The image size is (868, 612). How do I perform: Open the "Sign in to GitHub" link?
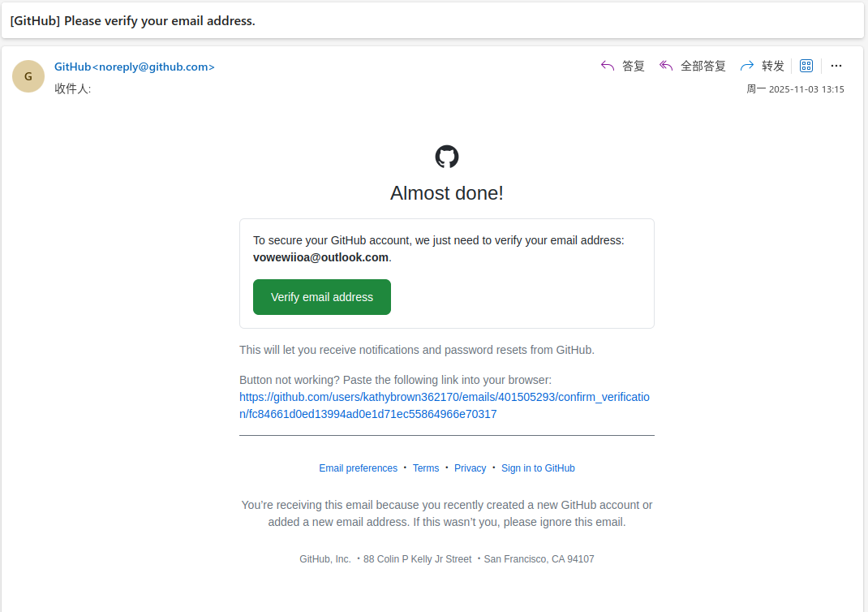tap(538, 468)
